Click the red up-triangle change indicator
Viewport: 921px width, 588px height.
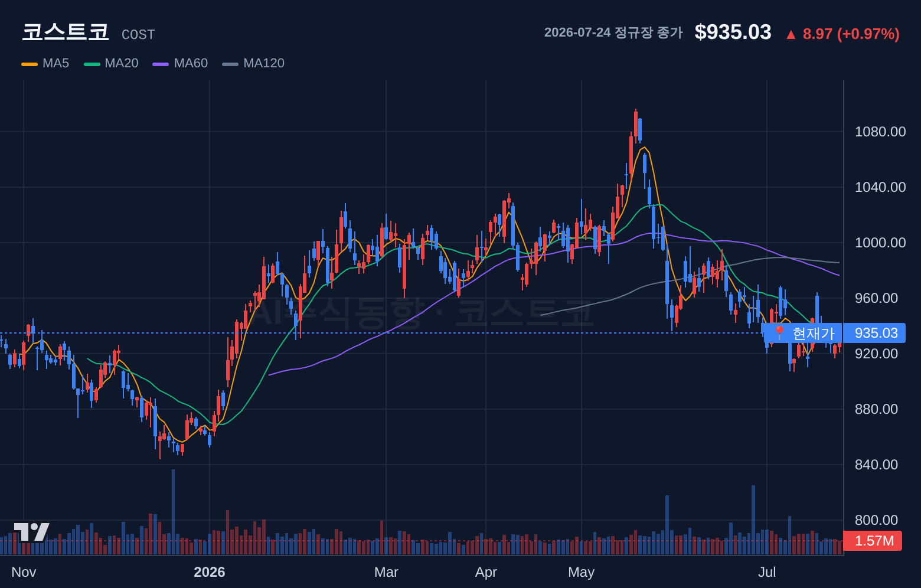(791, 35)
